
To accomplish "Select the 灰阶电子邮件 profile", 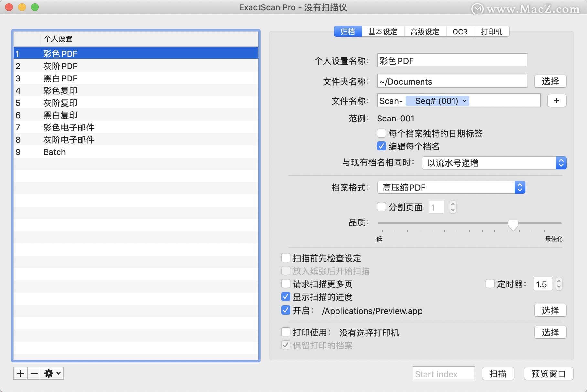I will tap(136, 139).
